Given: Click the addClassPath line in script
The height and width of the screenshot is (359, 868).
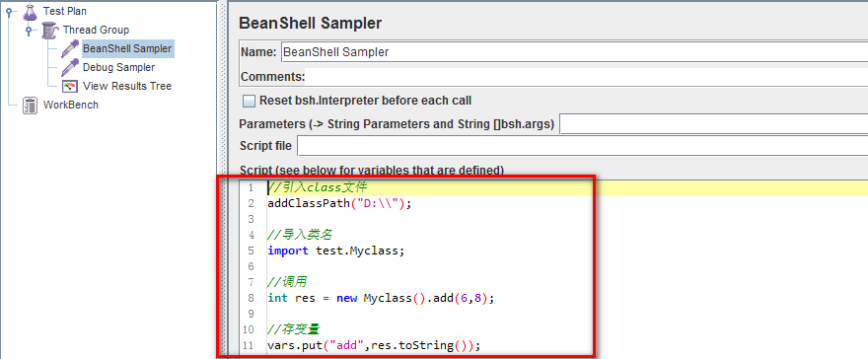Looking at the screenshot, I should pos(339,203).
